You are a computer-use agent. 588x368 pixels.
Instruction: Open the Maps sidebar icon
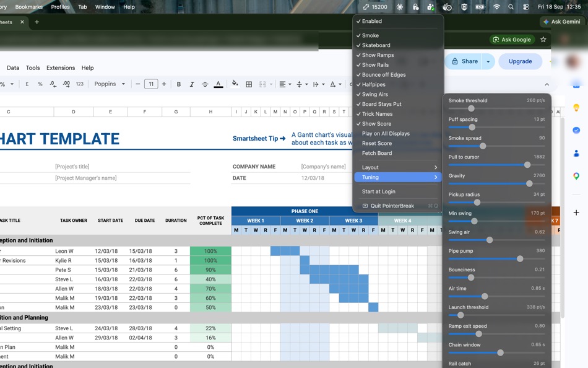coord(576,176)
